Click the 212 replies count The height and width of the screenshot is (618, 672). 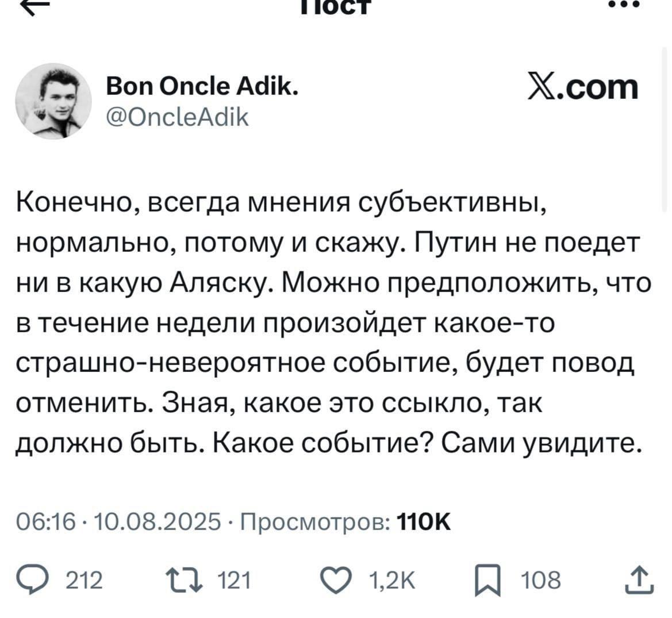(84, 581)
